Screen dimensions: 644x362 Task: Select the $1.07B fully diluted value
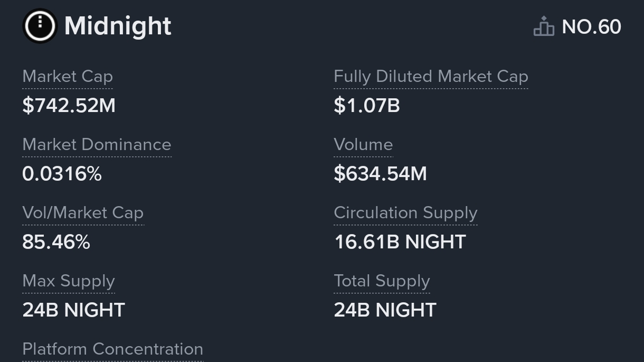click(x=367, y=106)
